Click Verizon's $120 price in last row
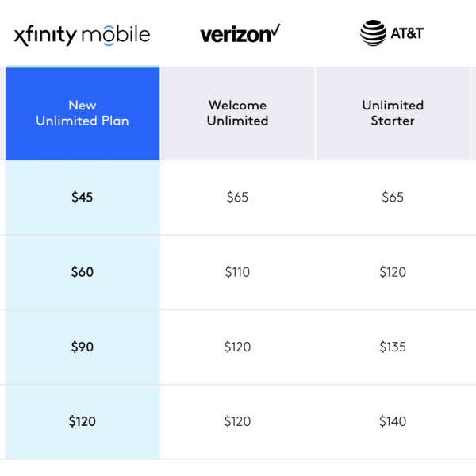 237,421
